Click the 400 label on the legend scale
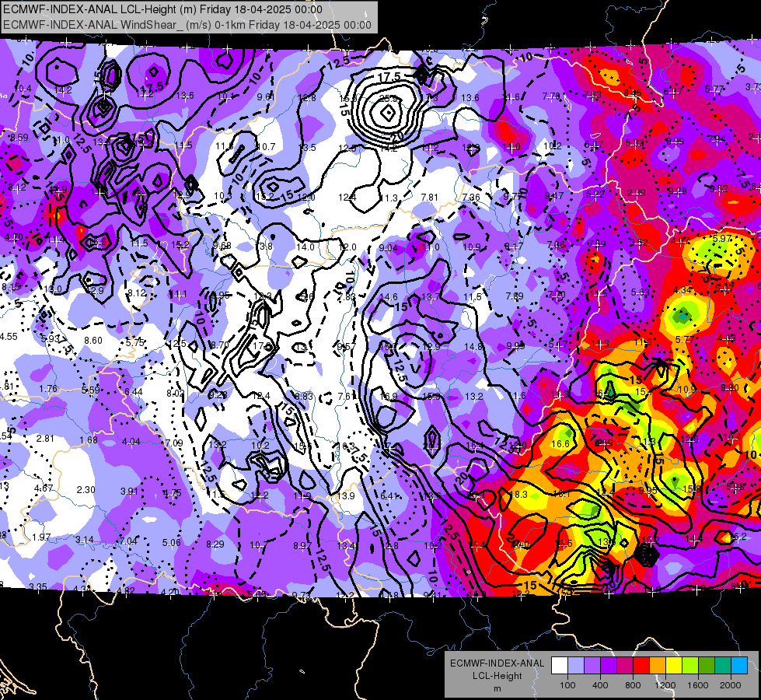 coord(600,685)
